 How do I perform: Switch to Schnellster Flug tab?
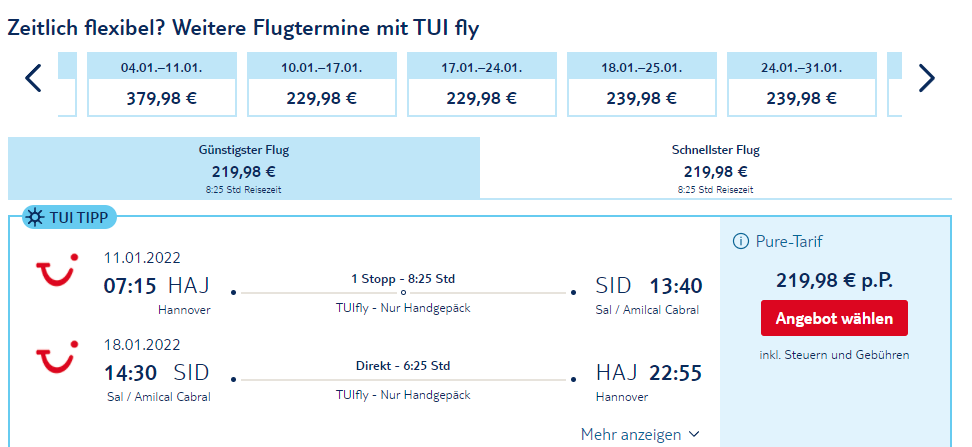[x=715, y=168]
